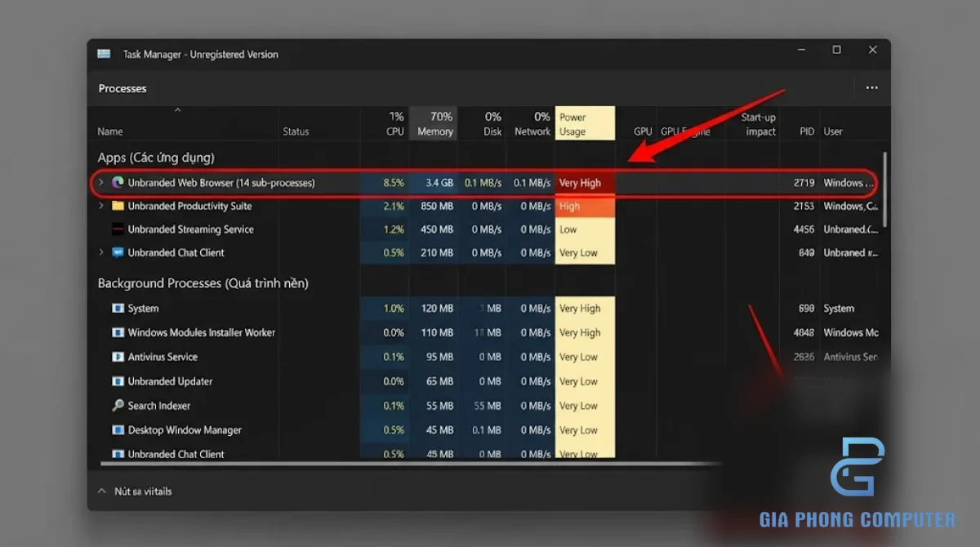The height and width of the screenshot is (547, 980).
Task: Click the Apps (Các ứng dụng) group header
Action: point(156,158)
